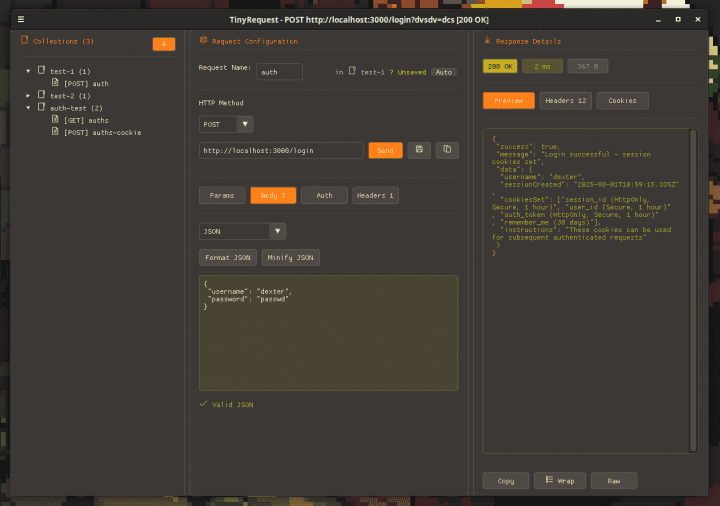Toggle the Auto save button
The image size is (720, 506).
[x=444, y=72]
